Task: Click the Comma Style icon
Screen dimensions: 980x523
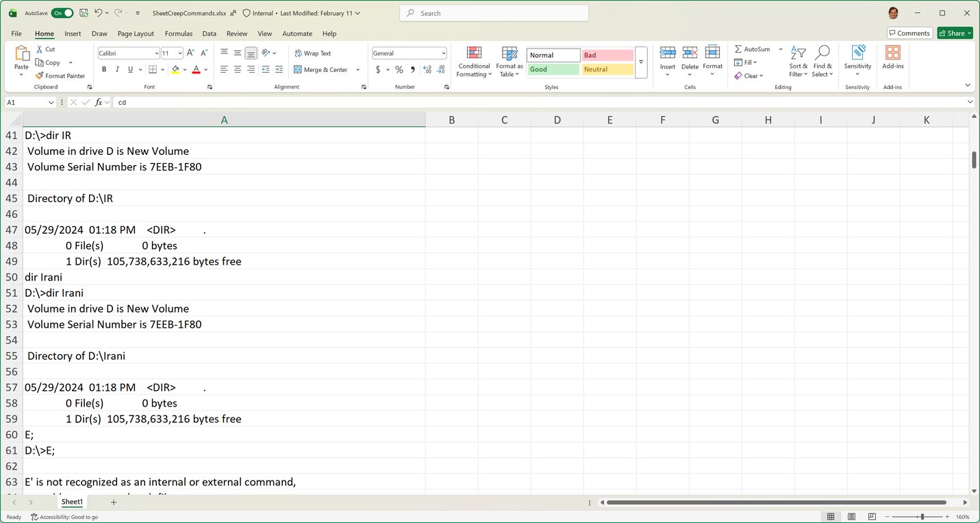Action: pos(411,69)
